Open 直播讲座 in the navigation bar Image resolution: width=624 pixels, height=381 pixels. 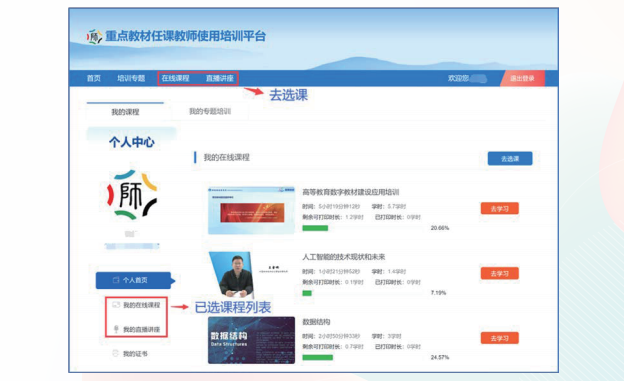tap(220, 78)
